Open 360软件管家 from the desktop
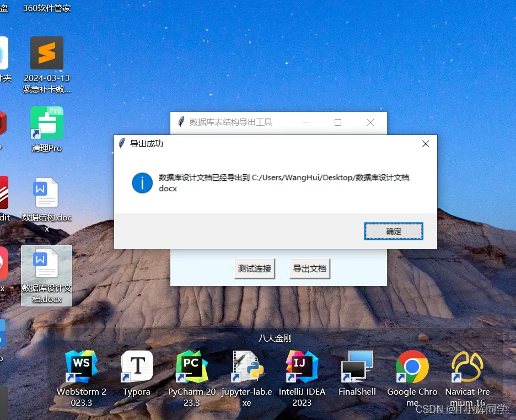The image size is (516, 420). [x=46, y=9]
